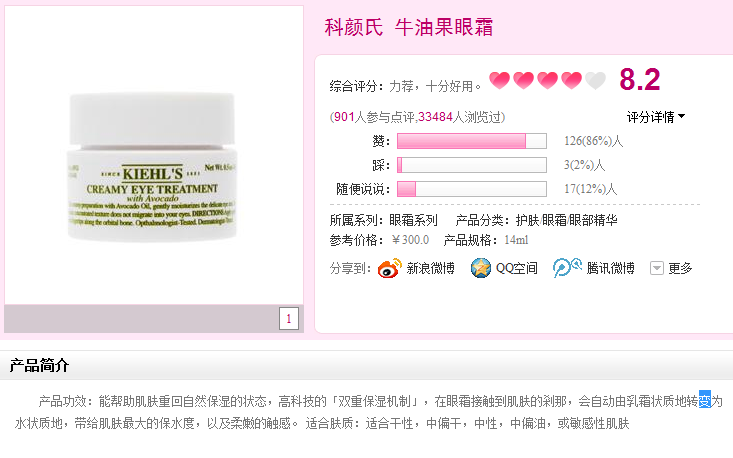The width and height of the screenshot is (733, 458).
Task: Click the first pink heart rating
Action: [x=499, y=80]
